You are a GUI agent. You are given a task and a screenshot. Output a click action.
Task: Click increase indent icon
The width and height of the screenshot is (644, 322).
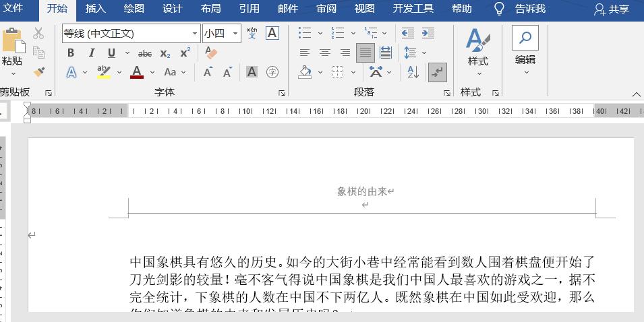428,33
